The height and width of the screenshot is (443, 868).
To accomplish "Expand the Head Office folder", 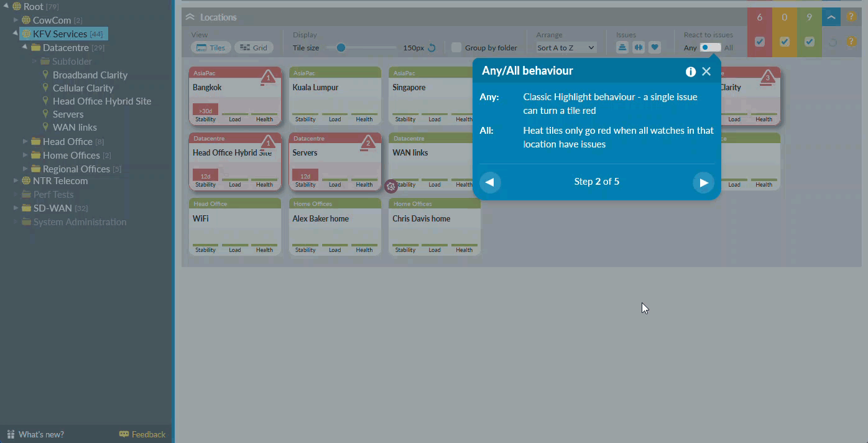I will [x=25, y=142].
